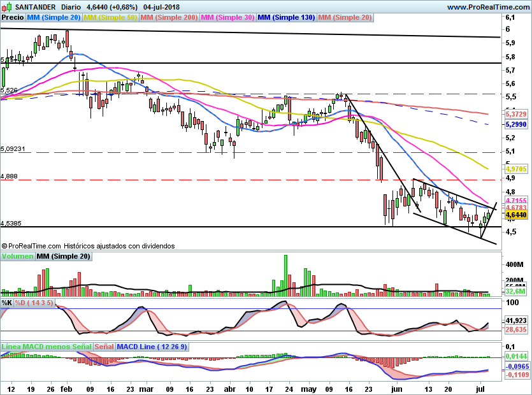Viewport: 532px width, 395px height.
Task: Click the 0,0144 MACD histogram value tag
Action: (516, 356)
